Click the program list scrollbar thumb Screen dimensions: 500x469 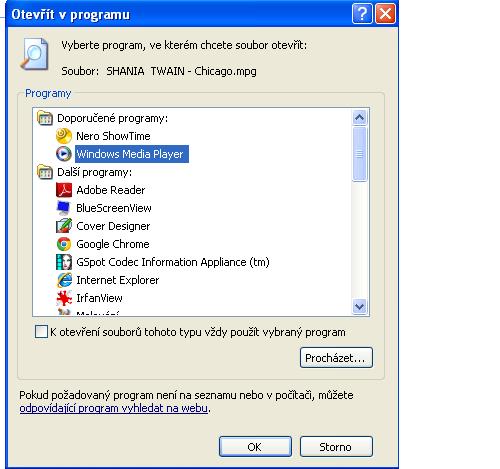coord(359,154)
